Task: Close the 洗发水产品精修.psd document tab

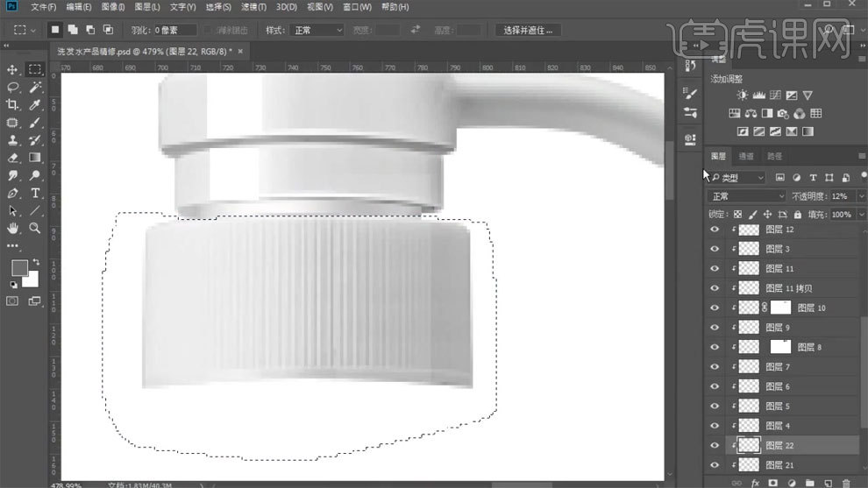Action: coord(240,51)
